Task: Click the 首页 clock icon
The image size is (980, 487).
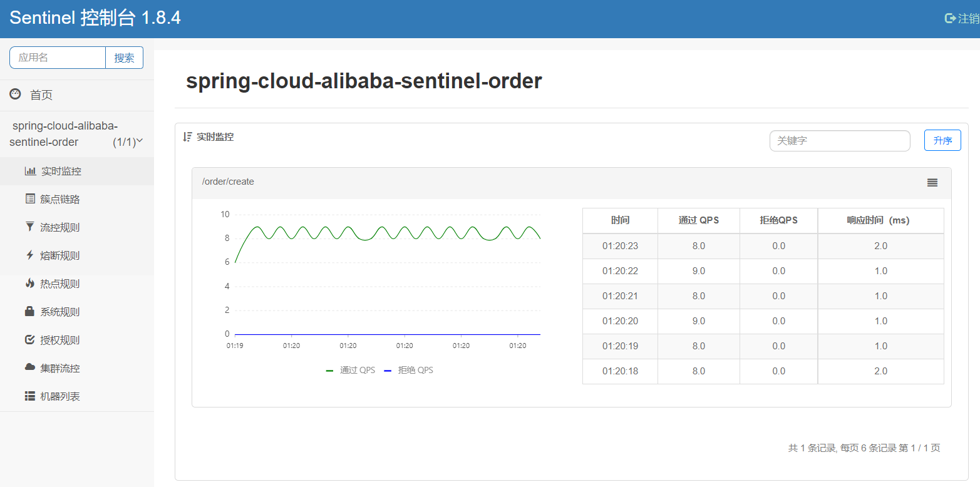Action: 14,94
